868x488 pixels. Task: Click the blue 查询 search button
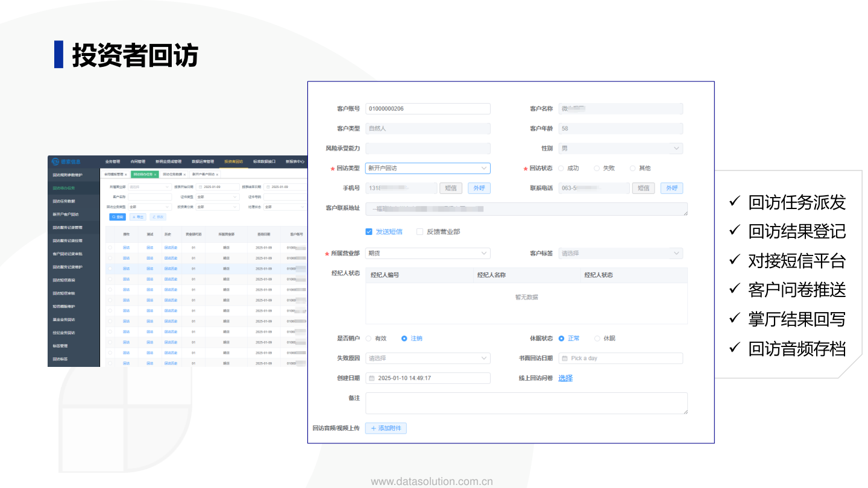click(x=118, y=217)
